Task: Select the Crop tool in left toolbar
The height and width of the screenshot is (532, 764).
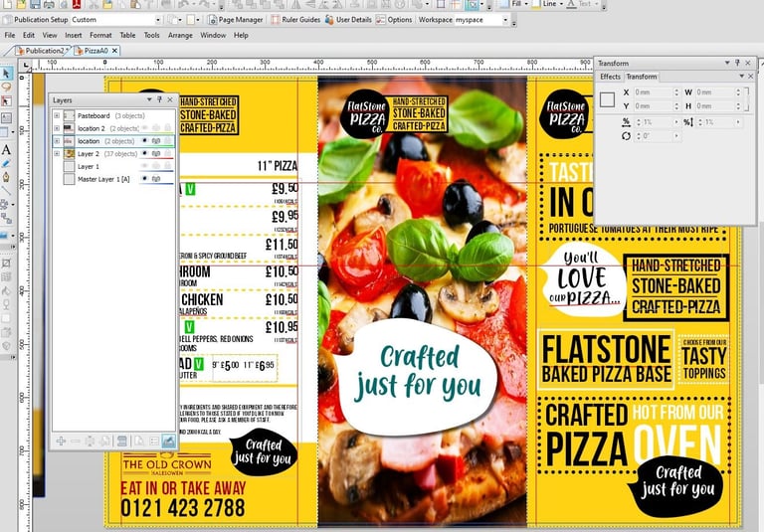Action: click(6, 264)
